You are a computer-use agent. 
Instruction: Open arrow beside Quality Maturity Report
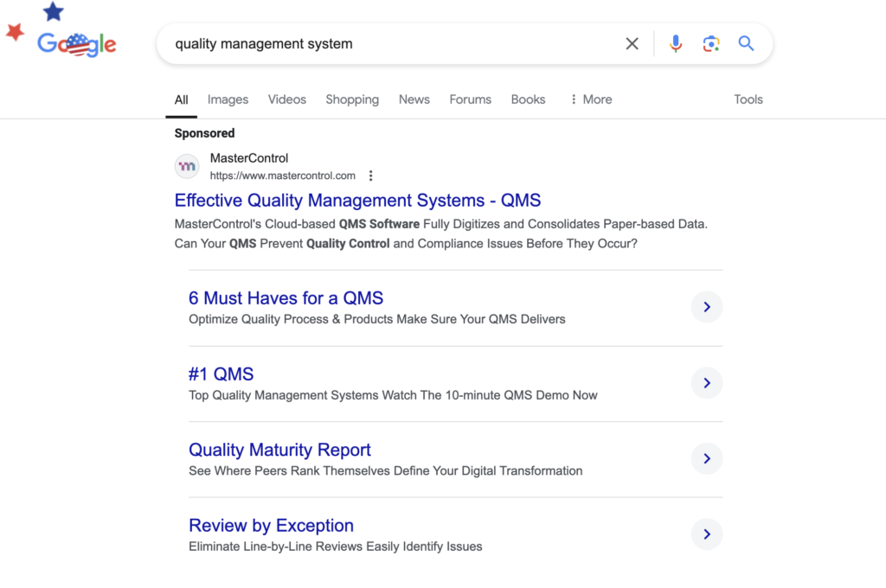pos(707,458)
